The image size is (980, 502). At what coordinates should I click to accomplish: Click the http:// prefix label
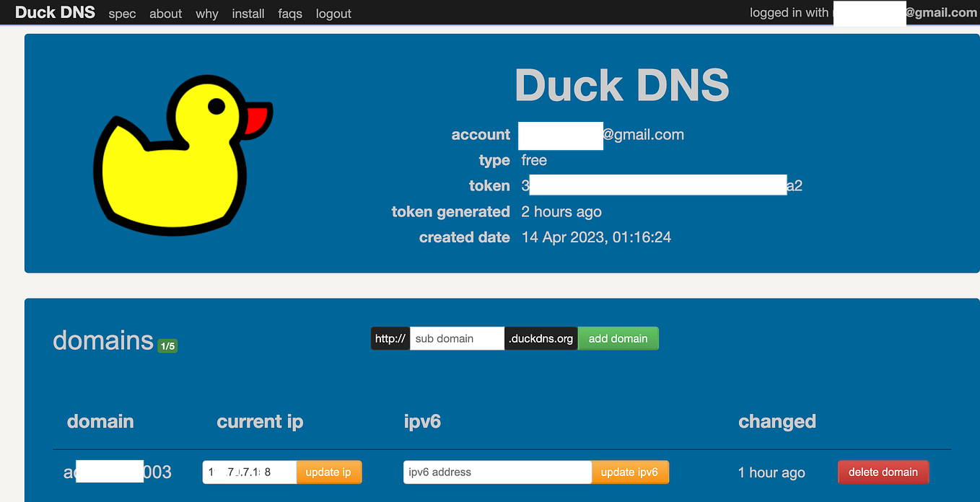pyautogui.click(x=390, y=339)
